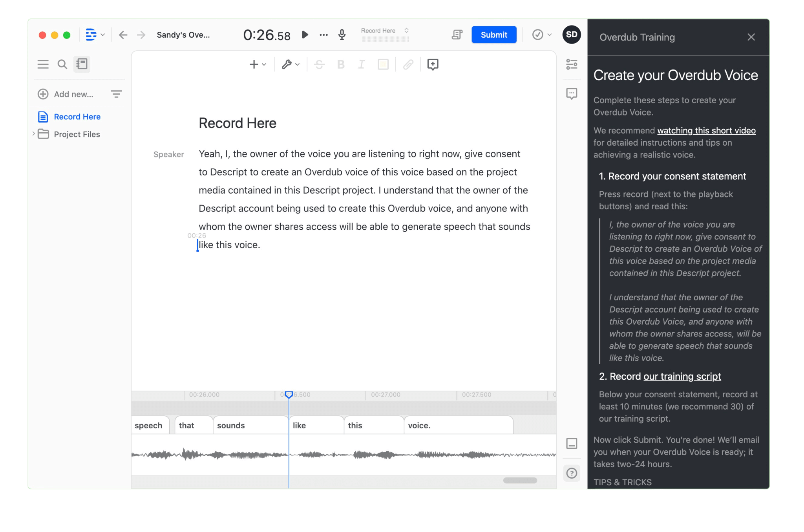Open the script/transcript icon next to Submit

pyautogui.click(x=457, y=35)
